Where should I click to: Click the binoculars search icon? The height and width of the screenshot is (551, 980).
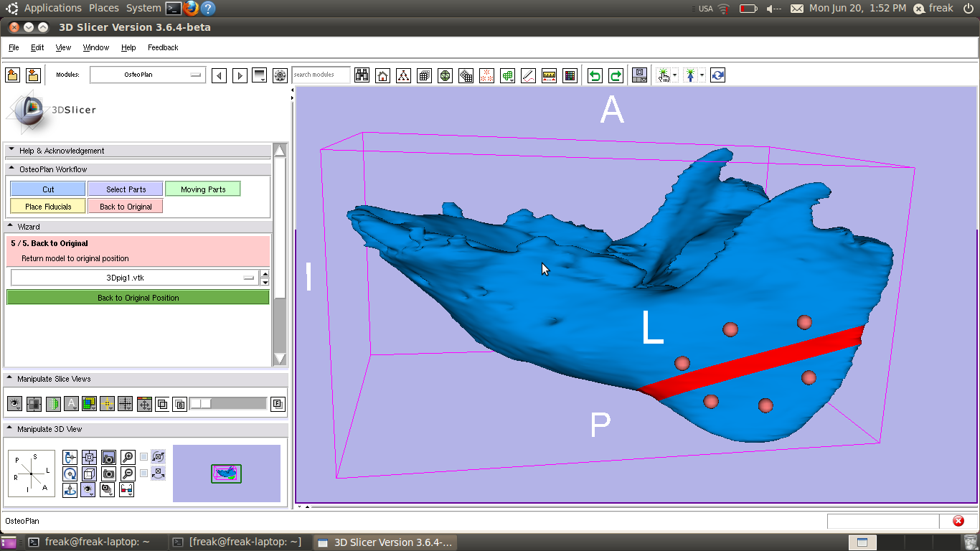362,75
